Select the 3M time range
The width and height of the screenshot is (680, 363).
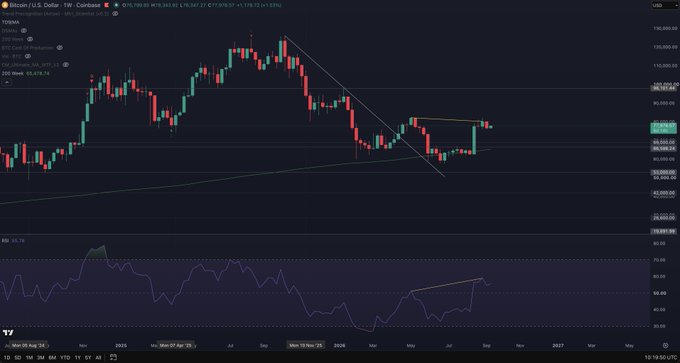(40, 357)
